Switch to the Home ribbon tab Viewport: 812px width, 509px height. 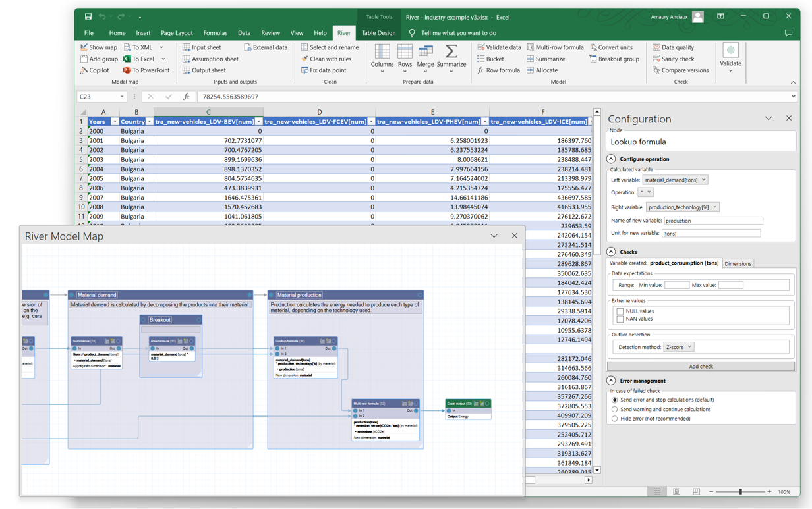(x=117, y=32)
